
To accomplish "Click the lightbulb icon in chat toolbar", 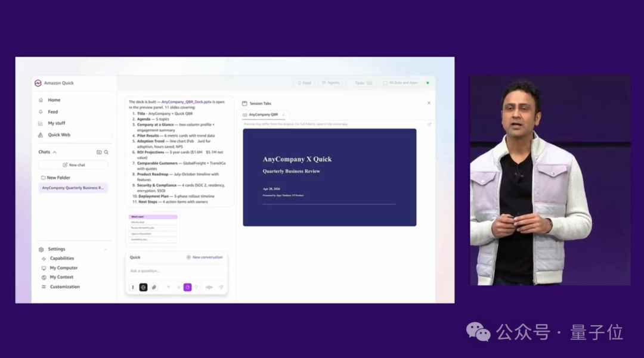I will [x=196, y=288].
